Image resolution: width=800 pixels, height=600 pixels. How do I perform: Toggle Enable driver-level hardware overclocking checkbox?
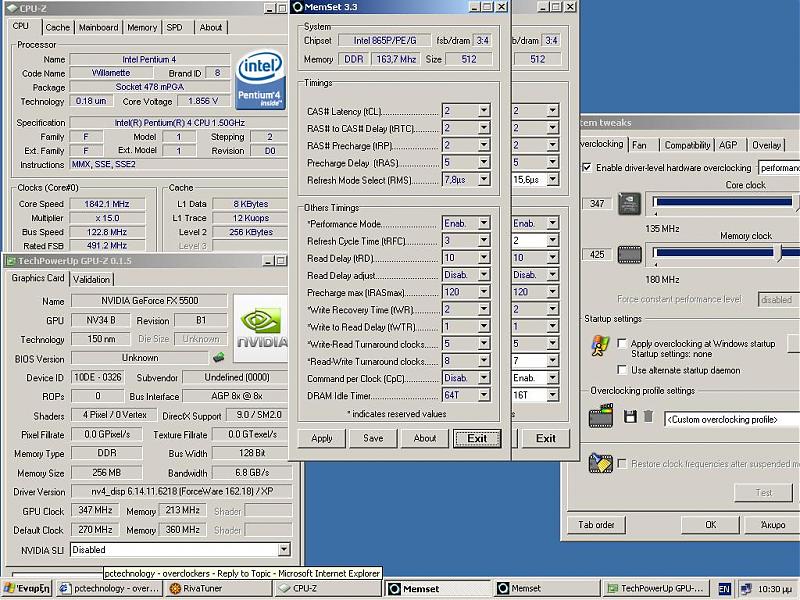click(587, 167)
